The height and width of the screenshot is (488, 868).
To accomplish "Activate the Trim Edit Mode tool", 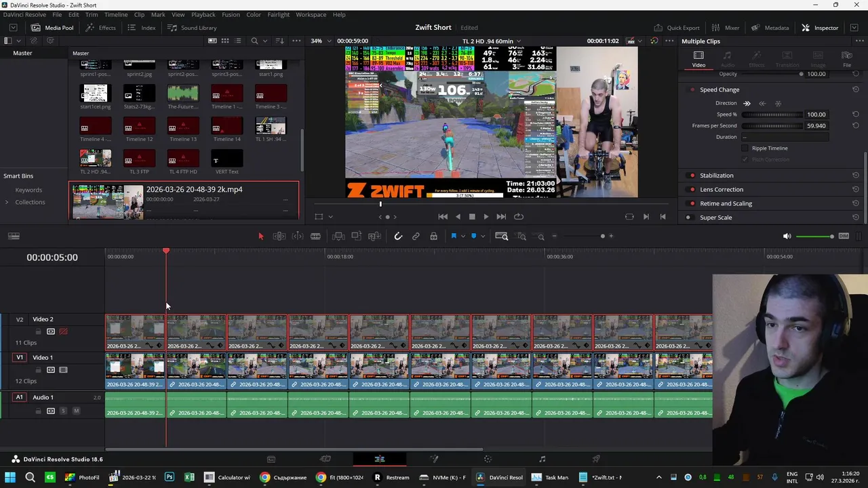I will [x=279, y=236].
